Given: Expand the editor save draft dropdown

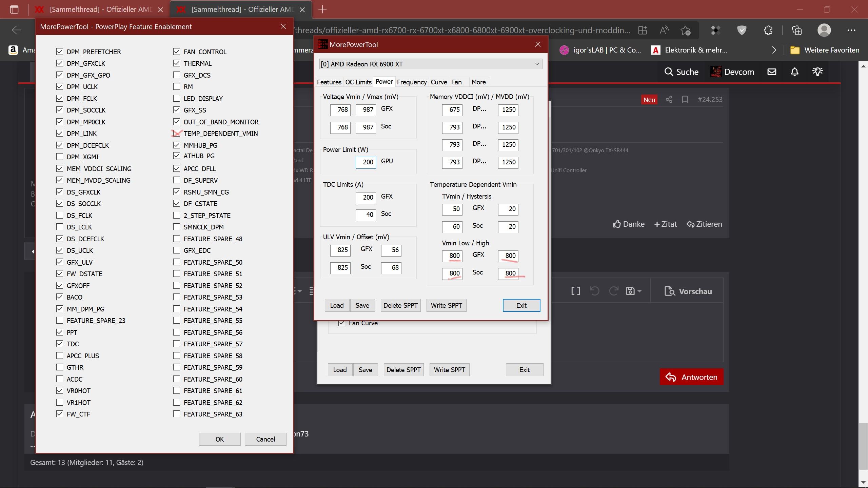Looking at the screenshot, I should point(639,291).
